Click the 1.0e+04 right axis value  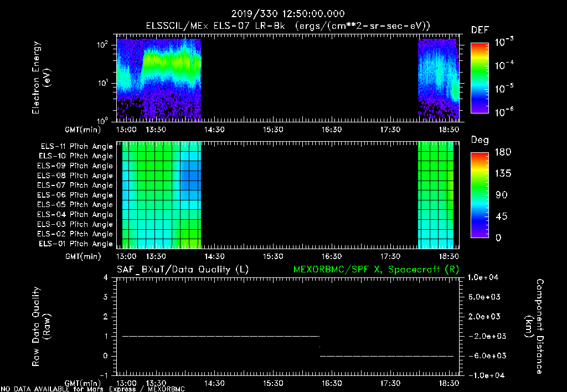pyautogui.click(x=483, y=277)
